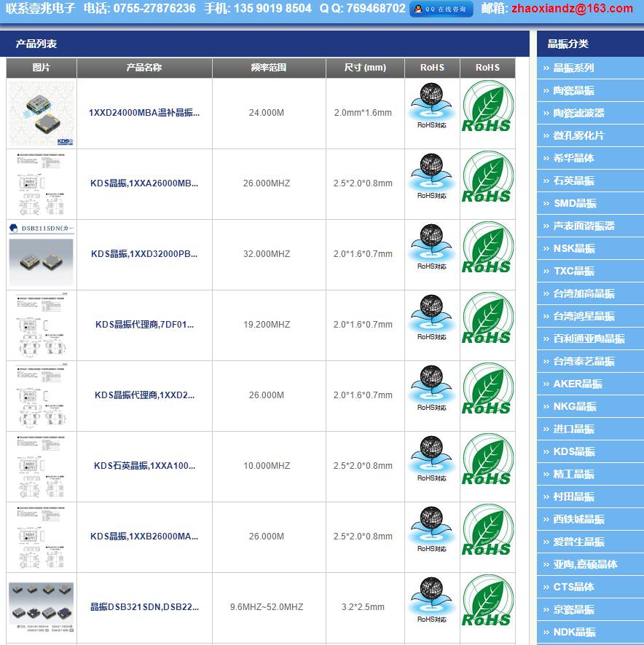Click green leaf RoHS icon in 1XXB26000MA row

click(487, 530)
